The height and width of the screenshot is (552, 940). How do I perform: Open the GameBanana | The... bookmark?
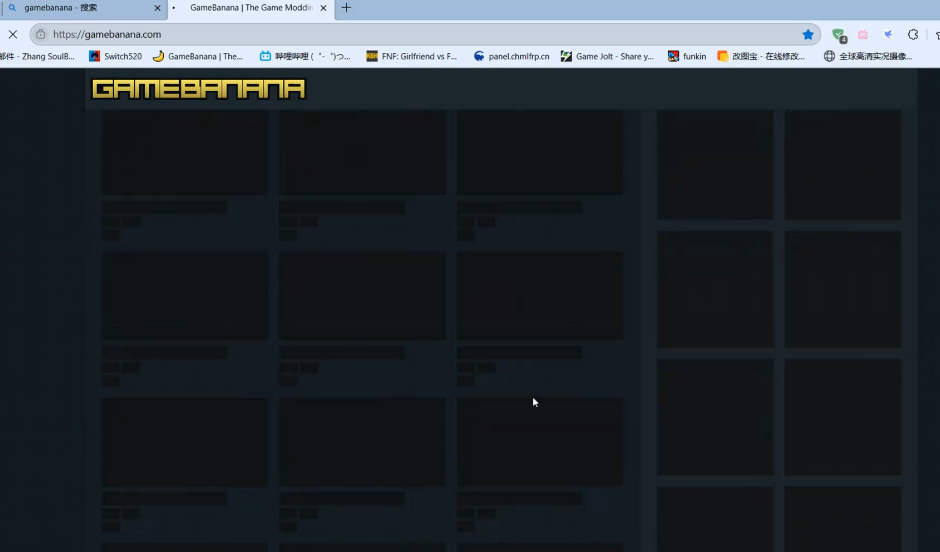click(x=198, y=56)
